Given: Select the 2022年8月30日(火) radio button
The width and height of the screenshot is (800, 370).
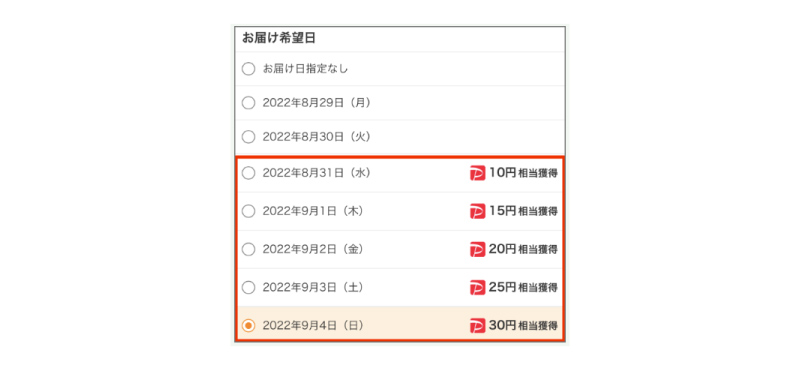Looking at the screenshot, I should pos(248,137).
